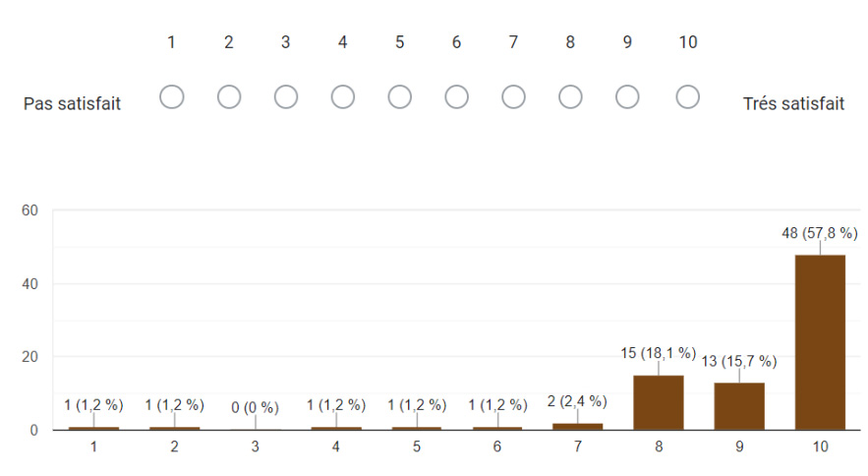Click the tall bar for rating 10

click(820, 342)
